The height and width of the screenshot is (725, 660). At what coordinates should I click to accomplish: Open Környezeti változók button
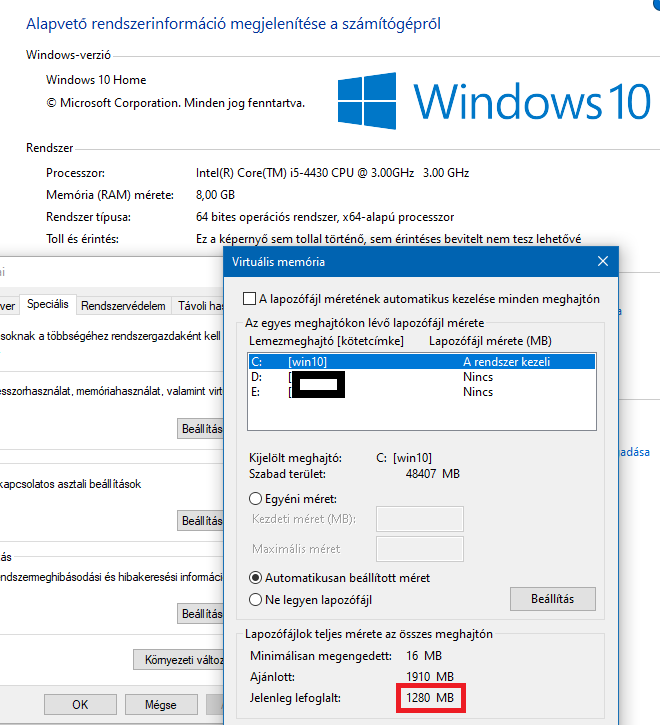[x=179, y=659]
